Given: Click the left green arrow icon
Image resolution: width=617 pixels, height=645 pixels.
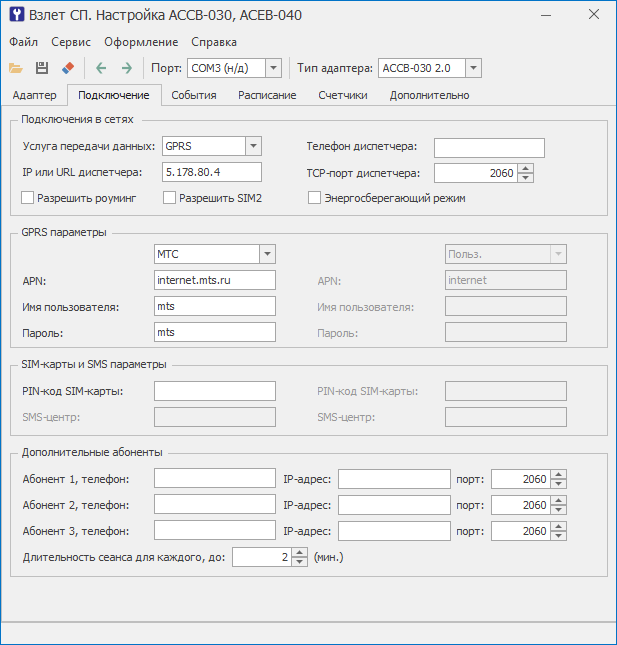Looking at the screenshot, I should tap(100, 68).
